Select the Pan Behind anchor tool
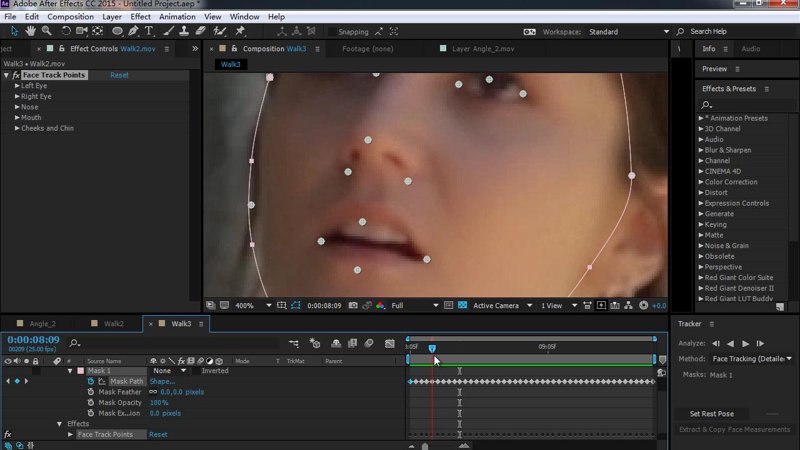 97,31
